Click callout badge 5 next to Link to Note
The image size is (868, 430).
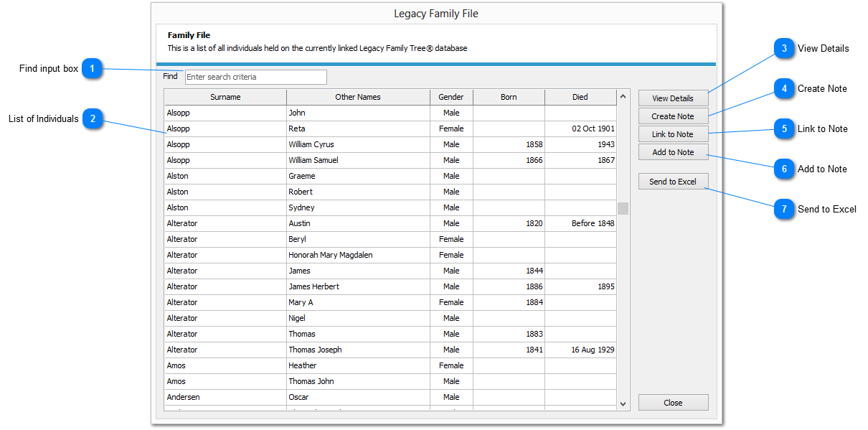pos(785,128)
